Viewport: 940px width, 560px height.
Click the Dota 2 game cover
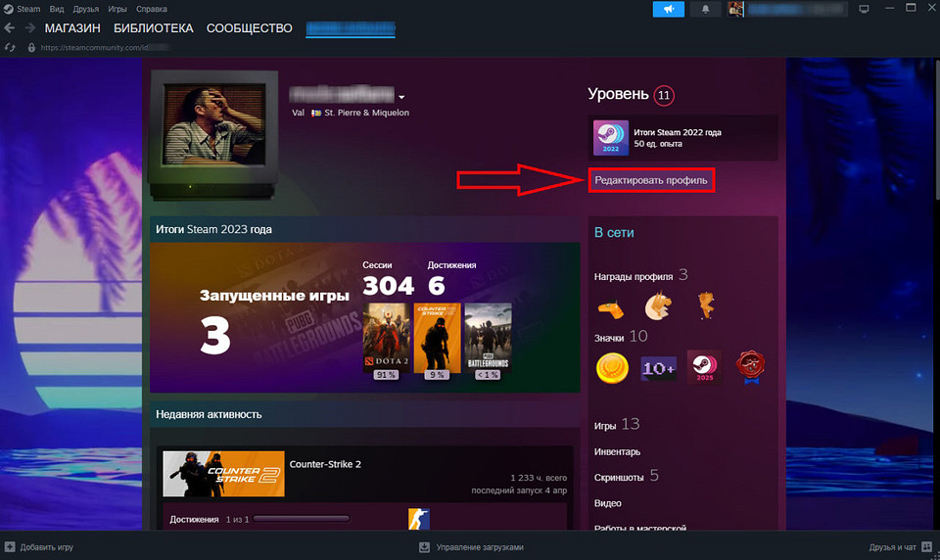[386, 338]
